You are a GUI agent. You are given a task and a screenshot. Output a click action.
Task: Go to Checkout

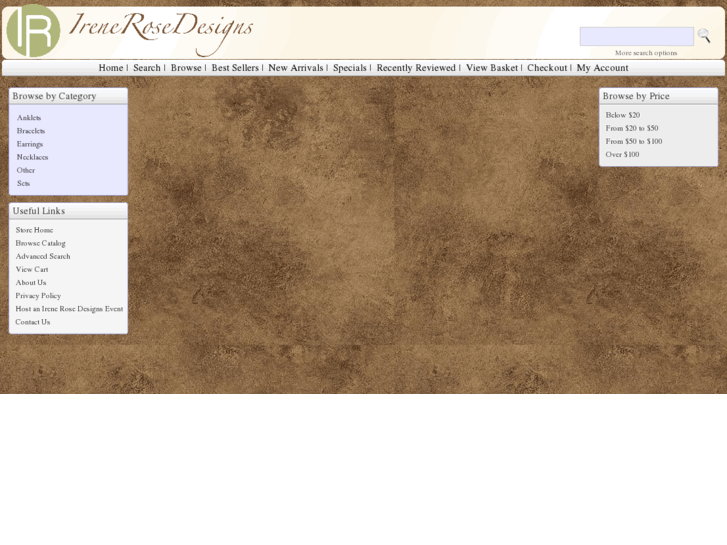[547, 68]
